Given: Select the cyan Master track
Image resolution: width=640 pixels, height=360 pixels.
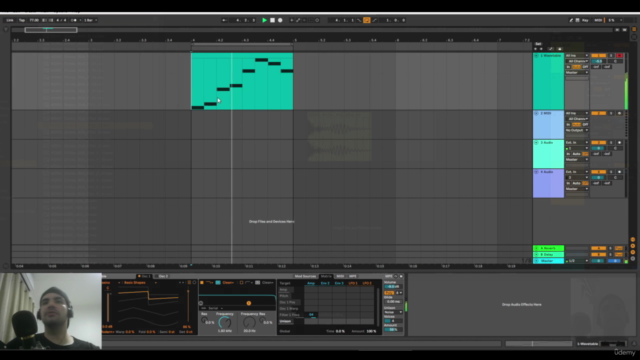Looking at the screenshot, I should [549, 261].
